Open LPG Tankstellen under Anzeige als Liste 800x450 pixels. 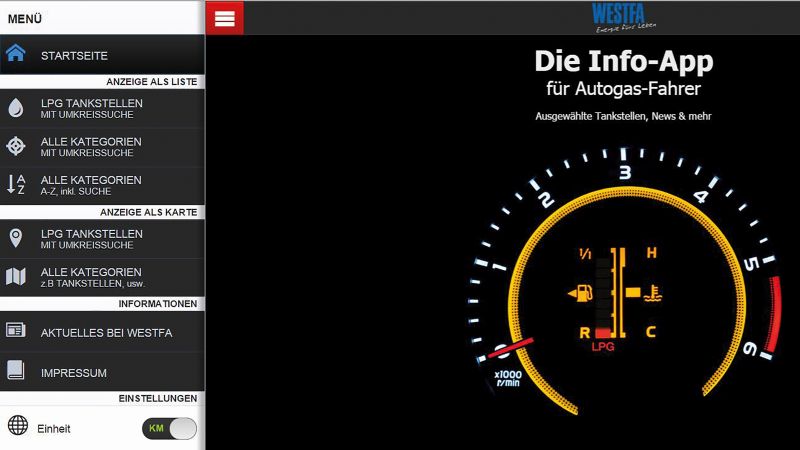click(102, 108)
